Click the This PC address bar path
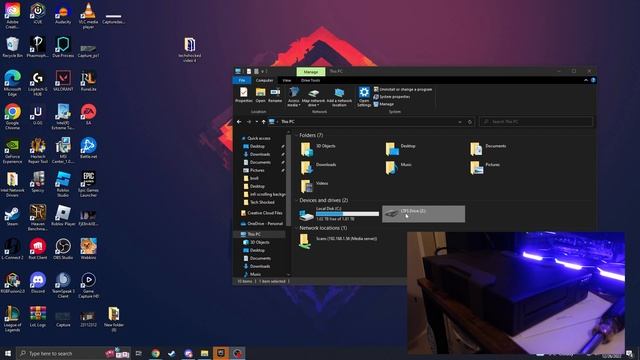Screen dimensions: 640x360 tap(287, 122)
